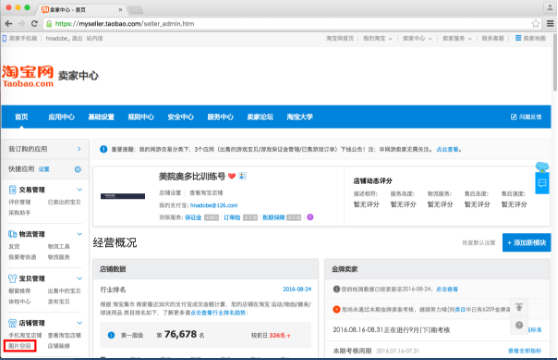The image size is (558, 360).
Task: Click the 发货 link
Action: [14, 246]
